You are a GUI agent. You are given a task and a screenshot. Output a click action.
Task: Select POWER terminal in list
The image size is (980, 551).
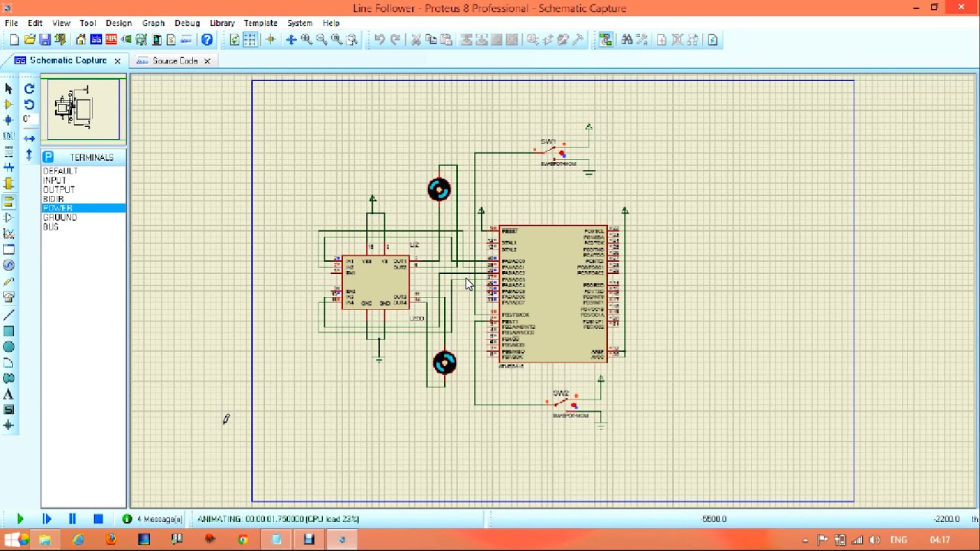pos(83,208)
